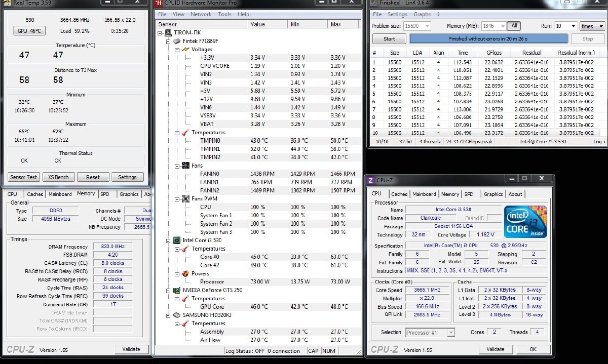
Task: Collapse the Voltages tree node
Action: pyautogui.click(x=177, y=50)
